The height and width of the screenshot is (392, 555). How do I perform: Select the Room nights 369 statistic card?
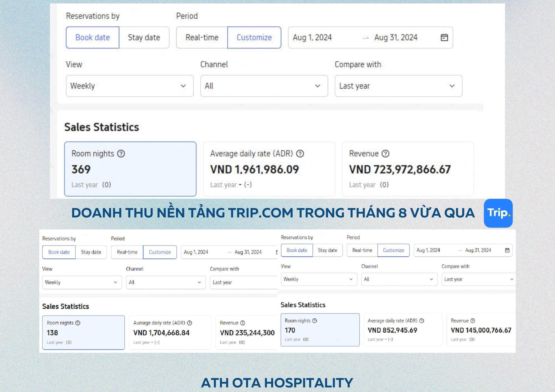[x=130, y=169]
